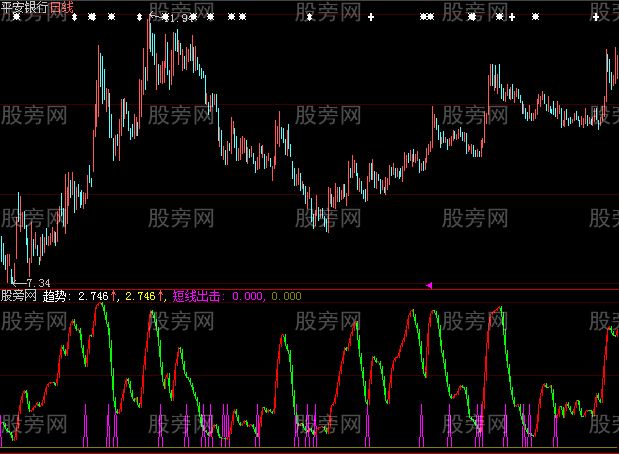Click the magenta 短线出击 indicator label
Viewport: 619px width, 454px height.
(197, 296)
